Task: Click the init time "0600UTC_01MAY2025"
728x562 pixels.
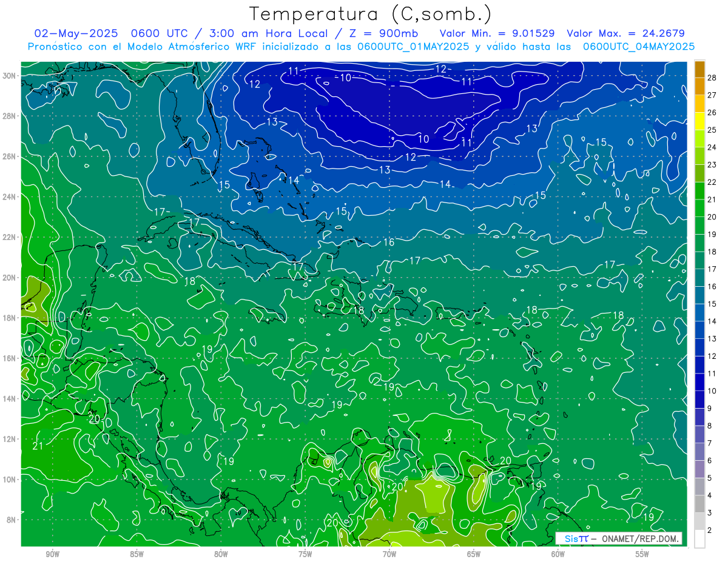Action: click(413, 47)
